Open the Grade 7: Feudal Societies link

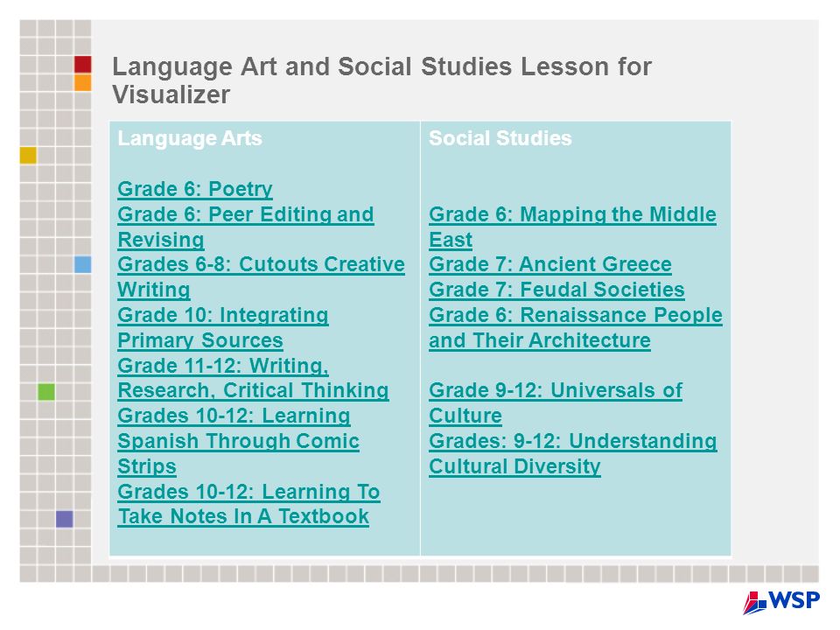pyautogui.click(x=556, y=290)
